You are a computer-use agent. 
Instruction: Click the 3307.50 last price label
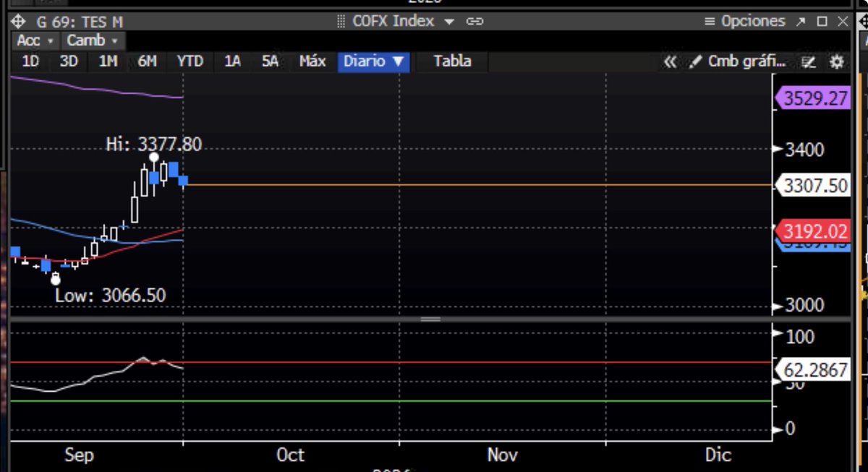pos(814,186)
